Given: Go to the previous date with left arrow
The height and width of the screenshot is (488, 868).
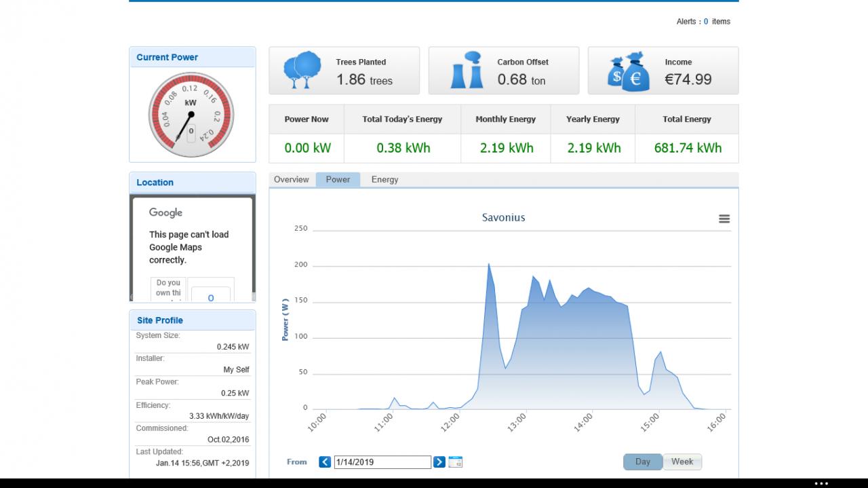Looking at the screenshot, I should click(x=325, y=462).
